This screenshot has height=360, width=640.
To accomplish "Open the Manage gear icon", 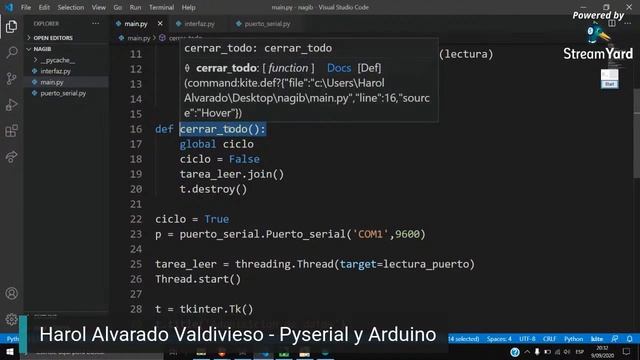I will pyautogui.click(x=11, y=319).
